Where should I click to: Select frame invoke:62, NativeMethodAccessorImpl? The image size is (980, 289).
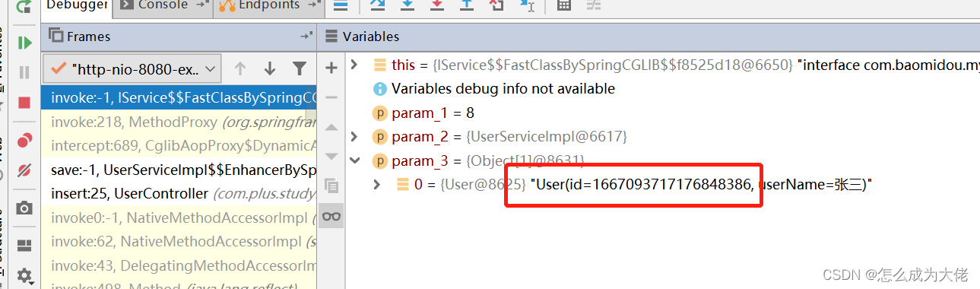point(179,242)
